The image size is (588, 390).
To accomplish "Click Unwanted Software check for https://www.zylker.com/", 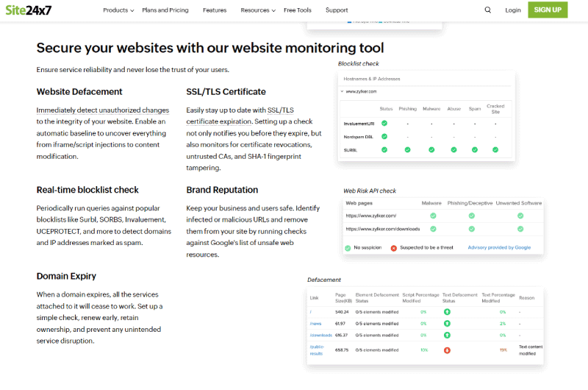I will coord(520,216).
